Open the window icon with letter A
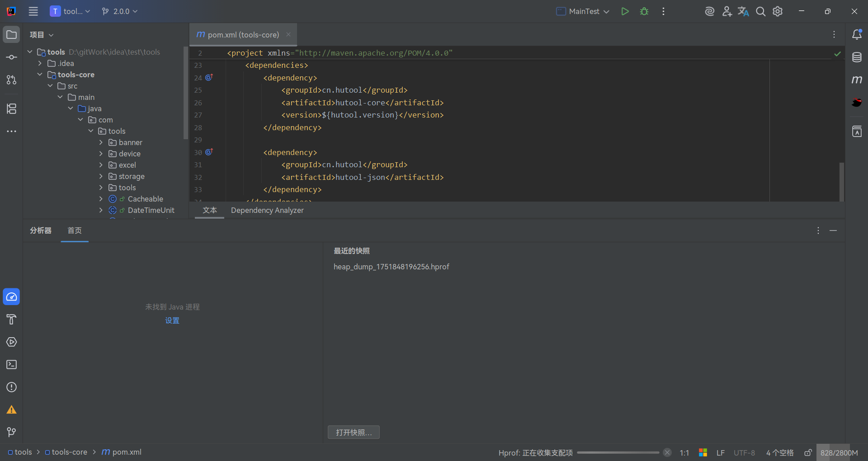 coord(857,132)
